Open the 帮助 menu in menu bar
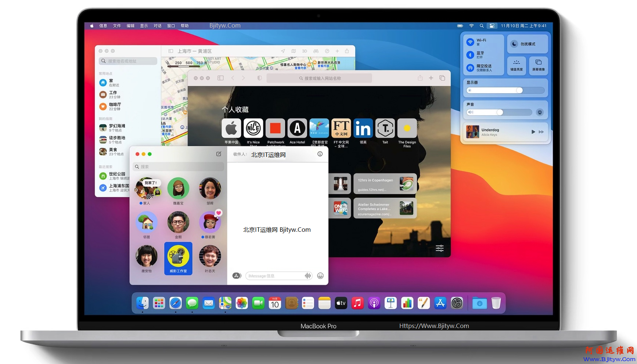This screenshot has height=364, width=637. (184, 26)
